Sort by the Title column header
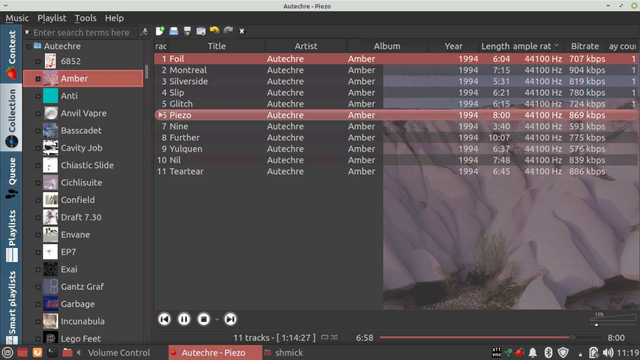This screenshot has height=360, width=640. 216,46
